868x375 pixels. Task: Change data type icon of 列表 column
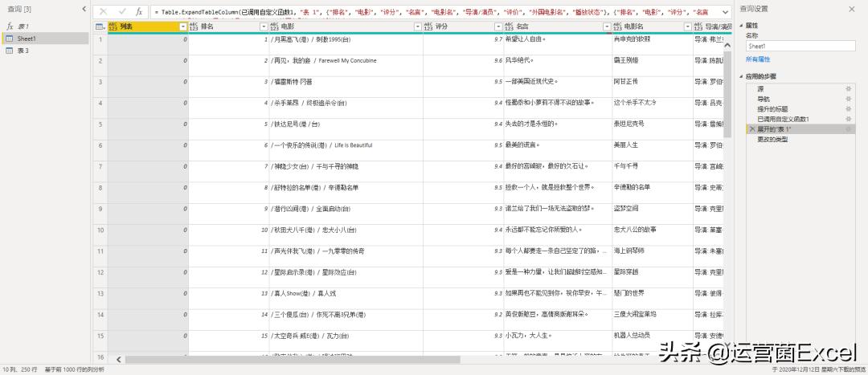coord(113,26)
